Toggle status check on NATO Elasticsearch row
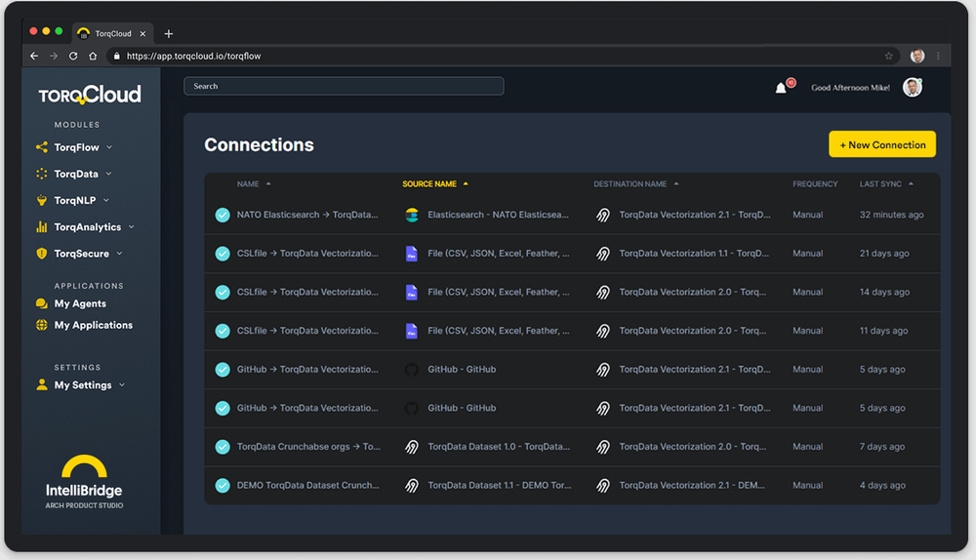The image size is (976, 560). pyautogui.click(x=223, y=215)
